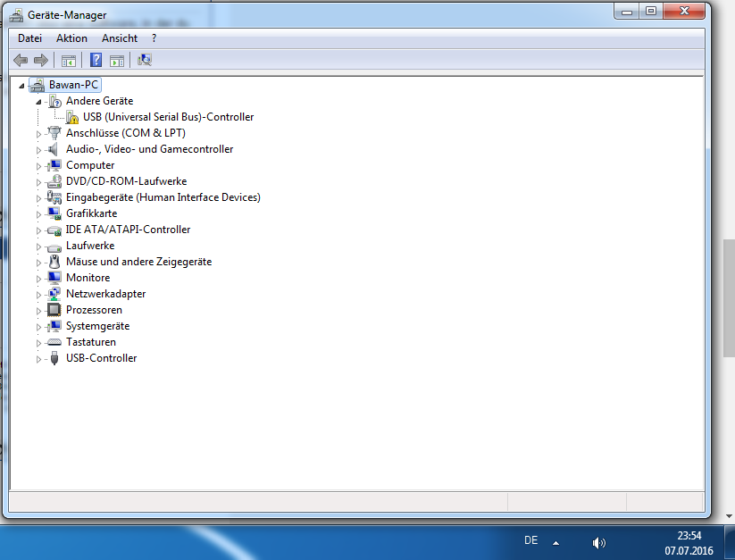Click the DE language indicator in taskbar

point(530,540)
